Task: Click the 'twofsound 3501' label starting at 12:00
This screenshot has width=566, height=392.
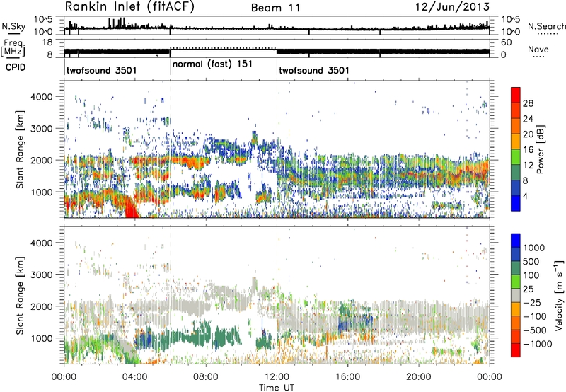Action: coord(314,70)
